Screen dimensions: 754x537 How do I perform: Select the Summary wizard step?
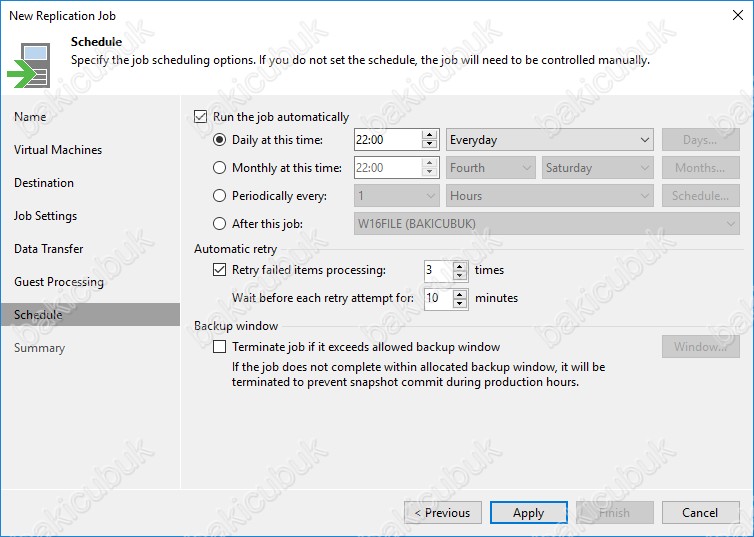(x=39, y=348)
